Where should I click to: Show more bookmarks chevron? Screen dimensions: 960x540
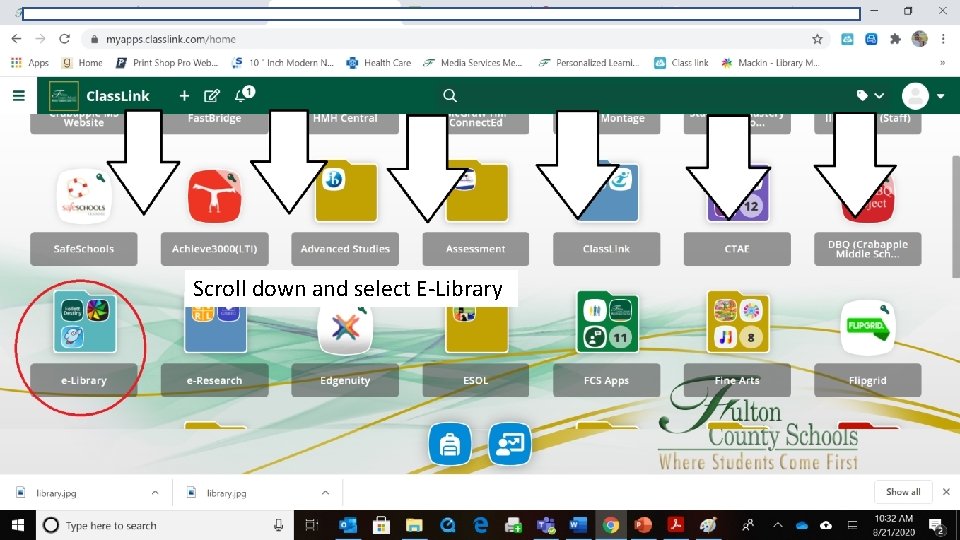click(942, 62)
